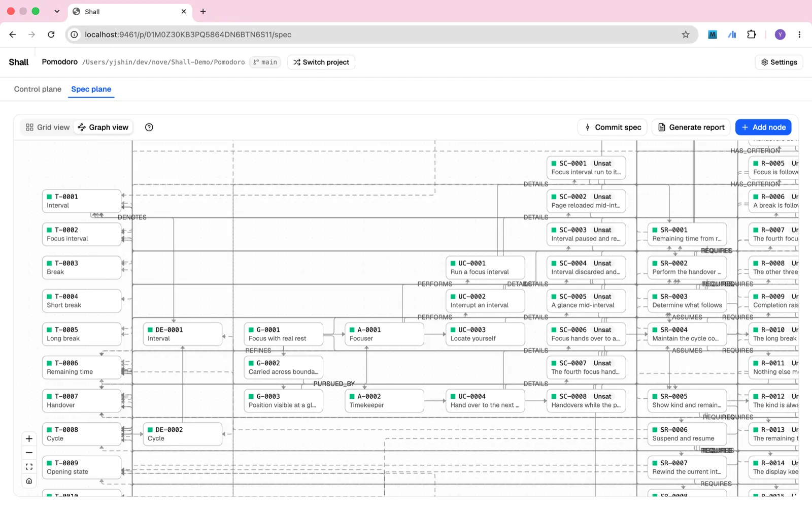Open the Control plane tab

tap(38, 89)
